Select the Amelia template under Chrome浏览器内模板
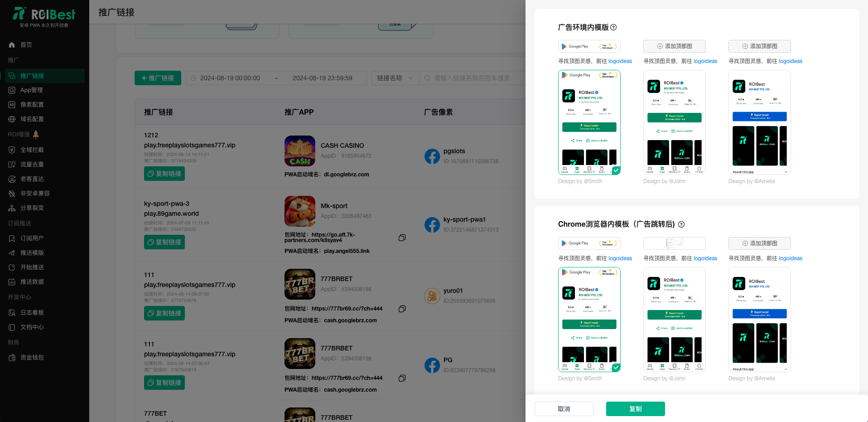Image resolution: width=868 pixels, height=422 pixels. point(760,320)
